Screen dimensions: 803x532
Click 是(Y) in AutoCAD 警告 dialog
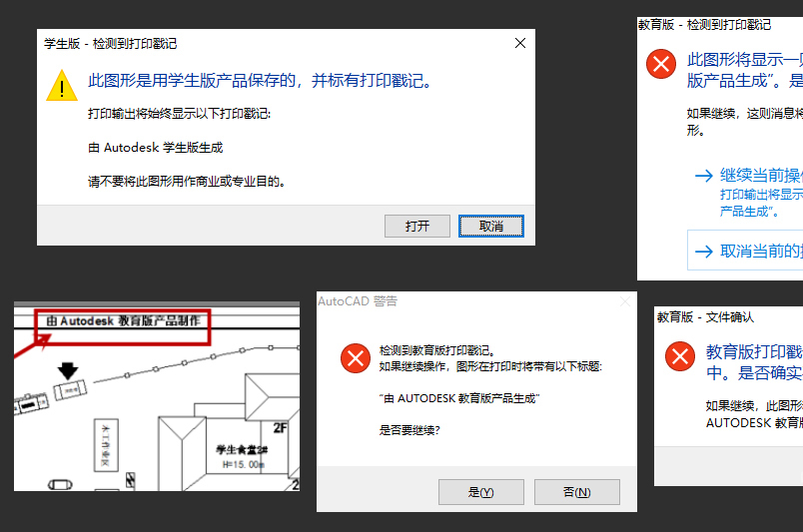(480, 492)
